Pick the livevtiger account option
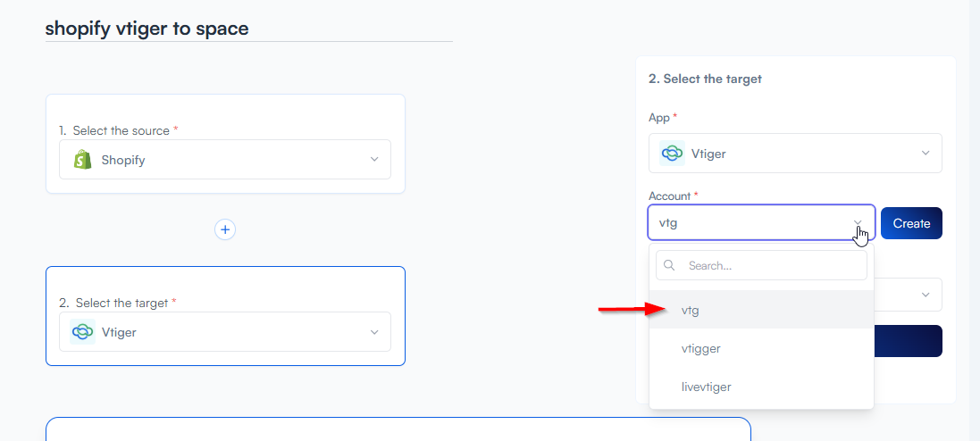Viewport: 980px width, 441px height. [x=706, y=387]
